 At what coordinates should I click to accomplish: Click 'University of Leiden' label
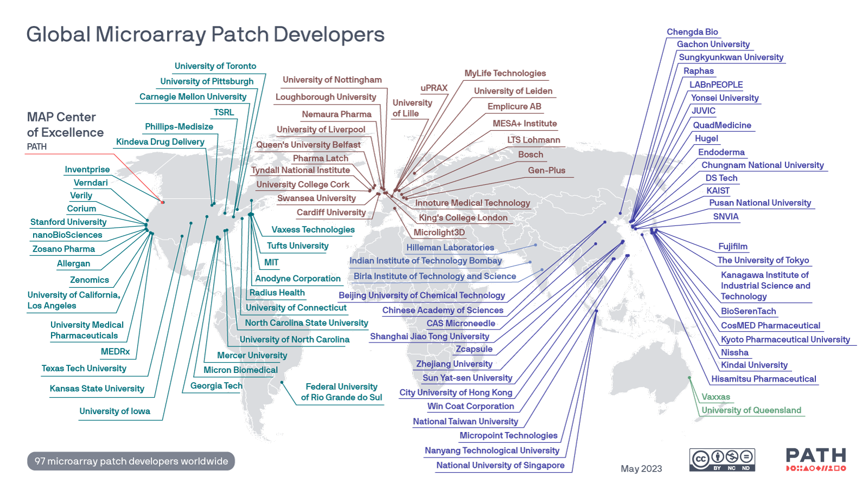tap(513, 91)
